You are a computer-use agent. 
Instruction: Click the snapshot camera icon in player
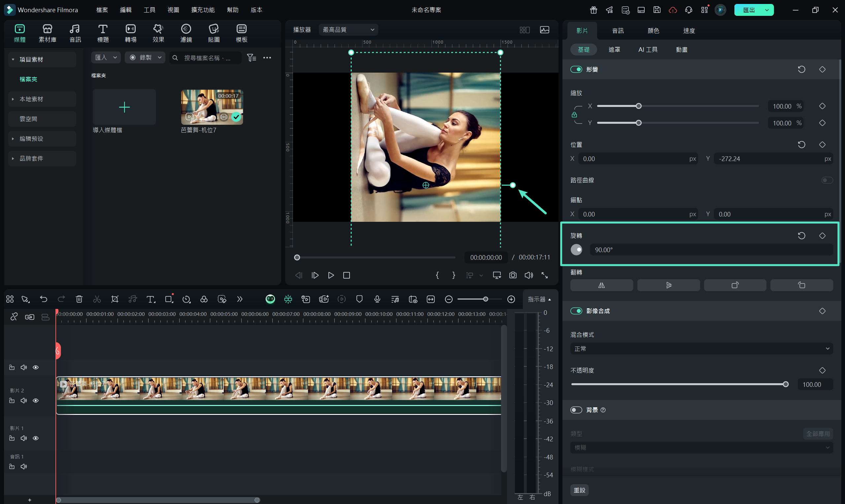tap(513, 275)
